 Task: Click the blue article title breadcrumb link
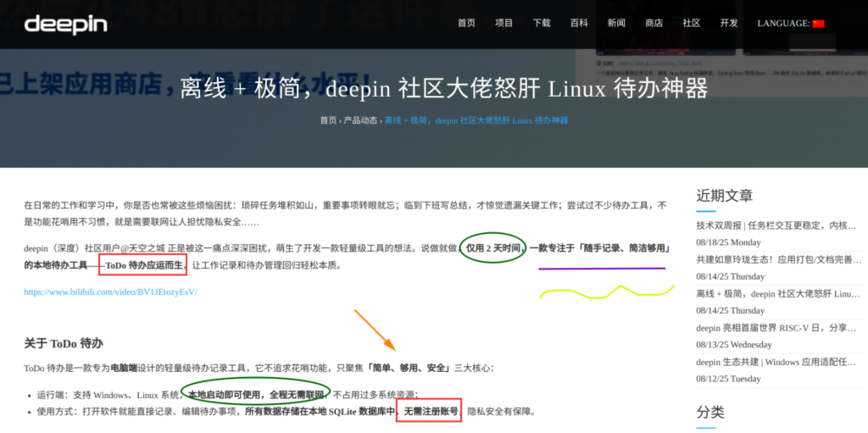point(476,120)
